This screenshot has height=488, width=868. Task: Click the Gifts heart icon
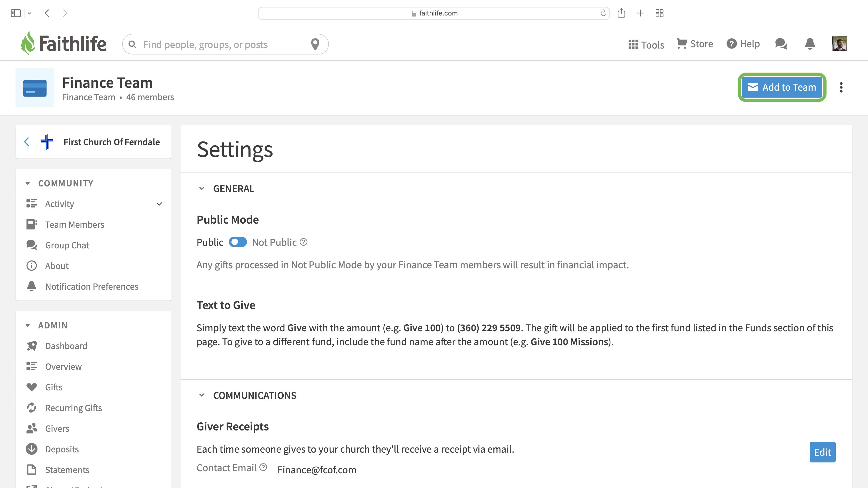[32, 387]
